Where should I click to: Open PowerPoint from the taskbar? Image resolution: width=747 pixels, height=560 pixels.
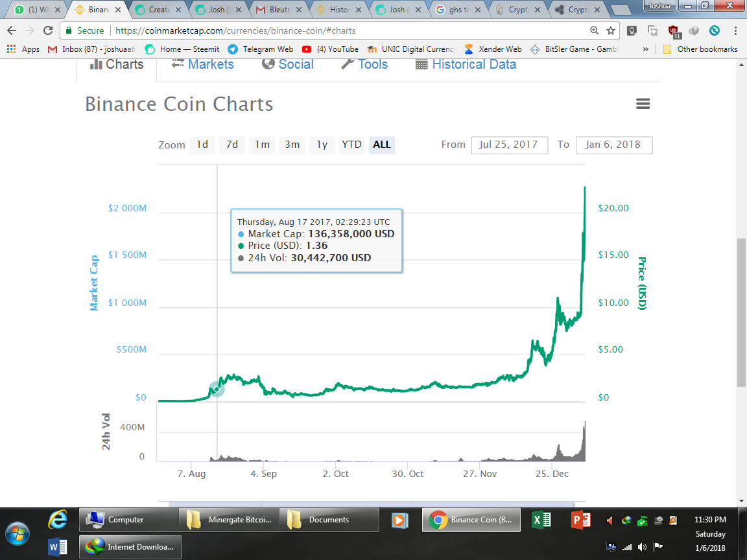[581, 520]
